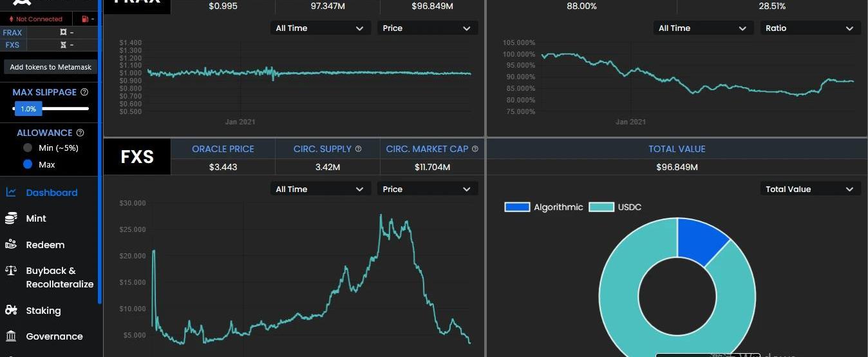Open the Total Value dropdown
Screen dimensions: 868x357
(810, 189)
